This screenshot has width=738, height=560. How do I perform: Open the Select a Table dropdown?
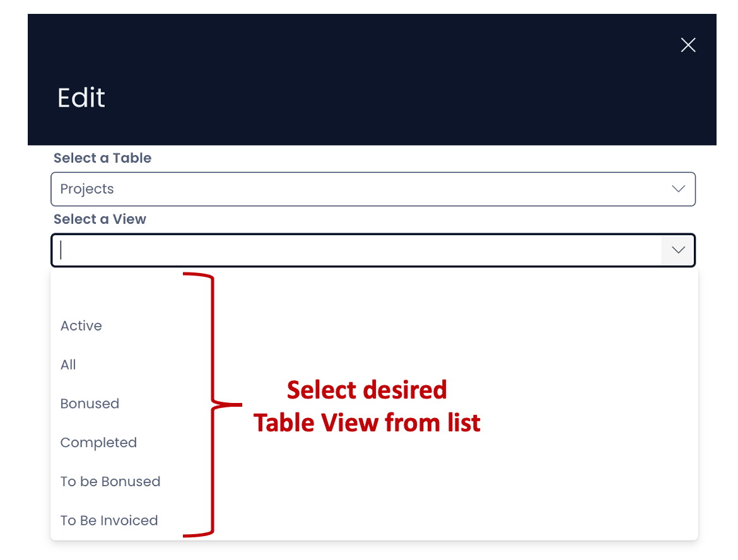point(373,189)
